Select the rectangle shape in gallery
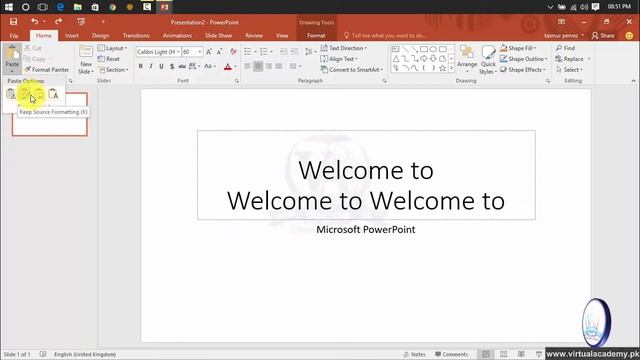The height and width of the screenshot is (360, 640). pos(424,49)
